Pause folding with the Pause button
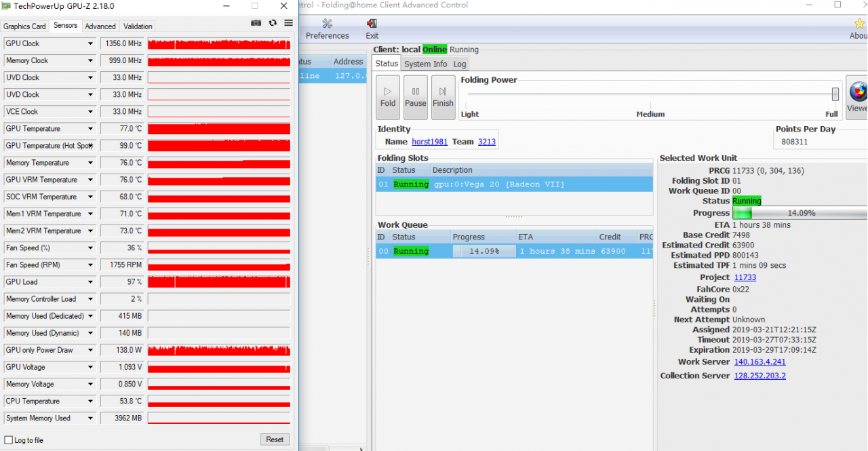This screenshot has height=451, width=868. click(416, 97)
